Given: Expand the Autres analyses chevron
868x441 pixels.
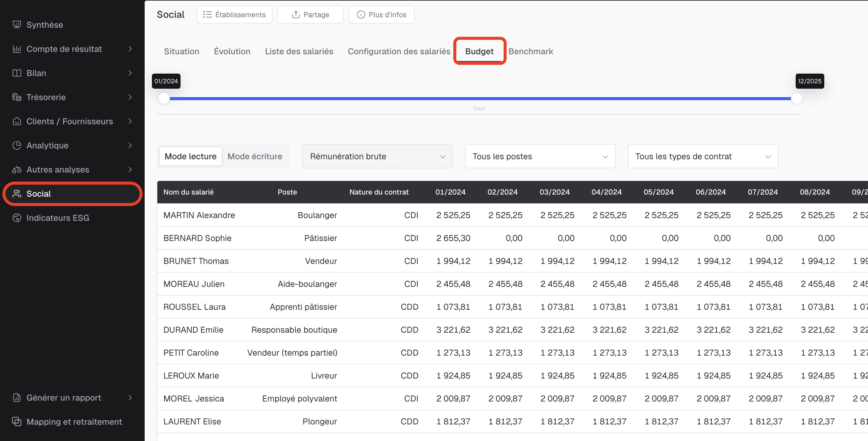Looking at the screenshot, I should [x=130, y=170].
